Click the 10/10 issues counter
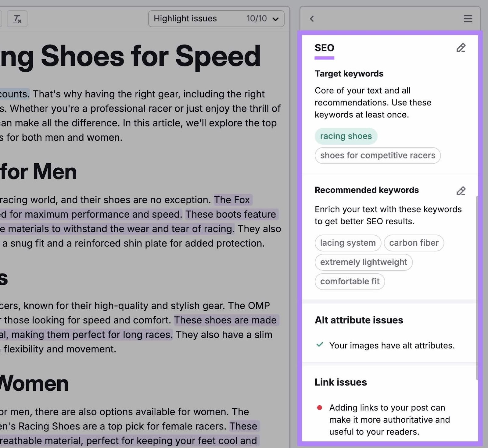 (x=256, y=19)
